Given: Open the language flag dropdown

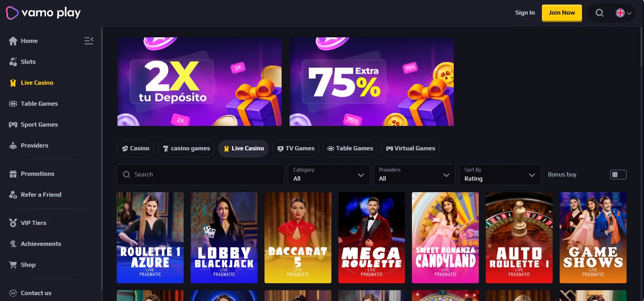Looking at the screenshot, I should (623, 13).
